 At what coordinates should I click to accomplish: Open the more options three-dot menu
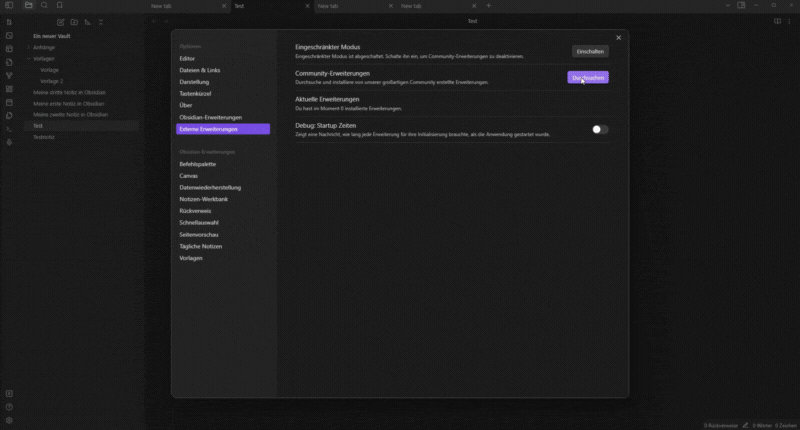point(789,21)
